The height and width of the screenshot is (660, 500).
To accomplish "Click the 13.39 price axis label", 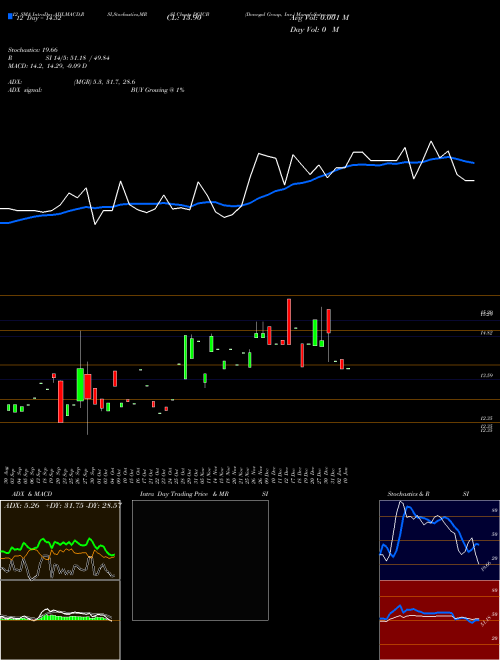I will (x=487, y=375).
